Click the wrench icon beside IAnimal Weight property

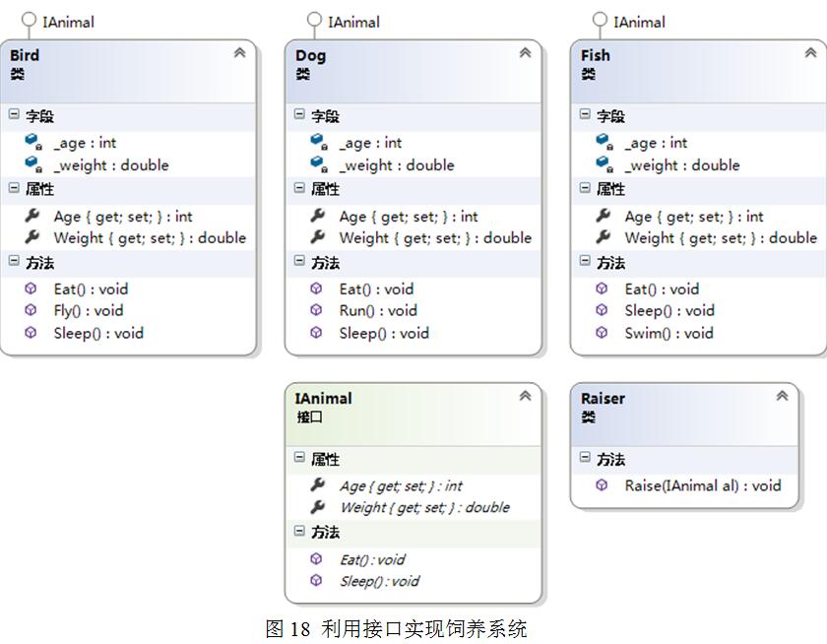click(x=317, y=507)
